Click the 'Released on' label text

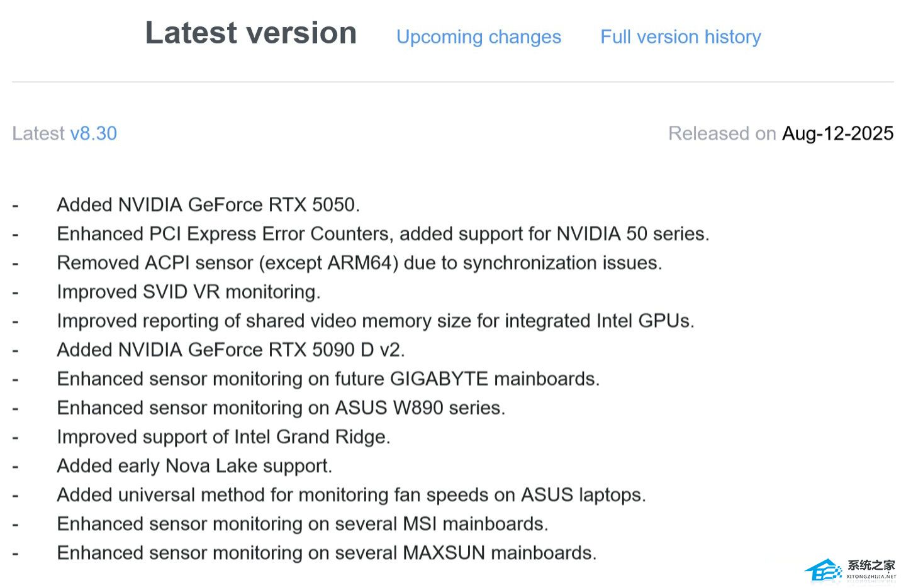722,133
